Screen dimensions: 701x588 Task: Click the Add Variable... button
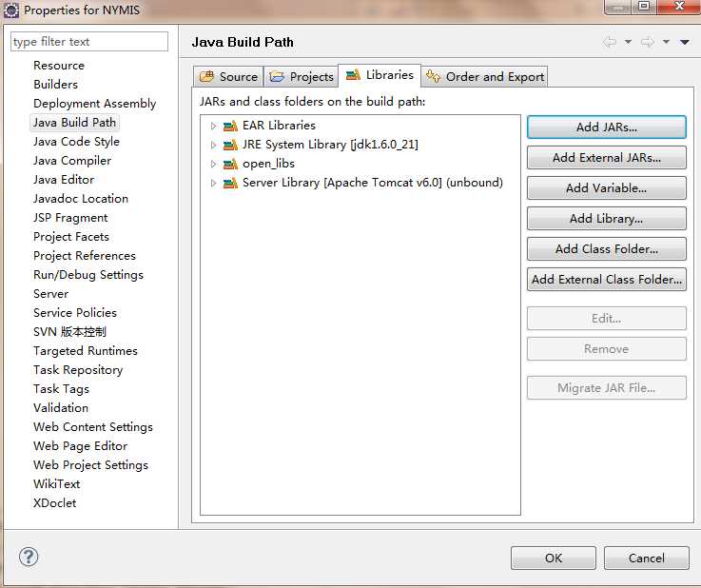[x=606, y=188]
